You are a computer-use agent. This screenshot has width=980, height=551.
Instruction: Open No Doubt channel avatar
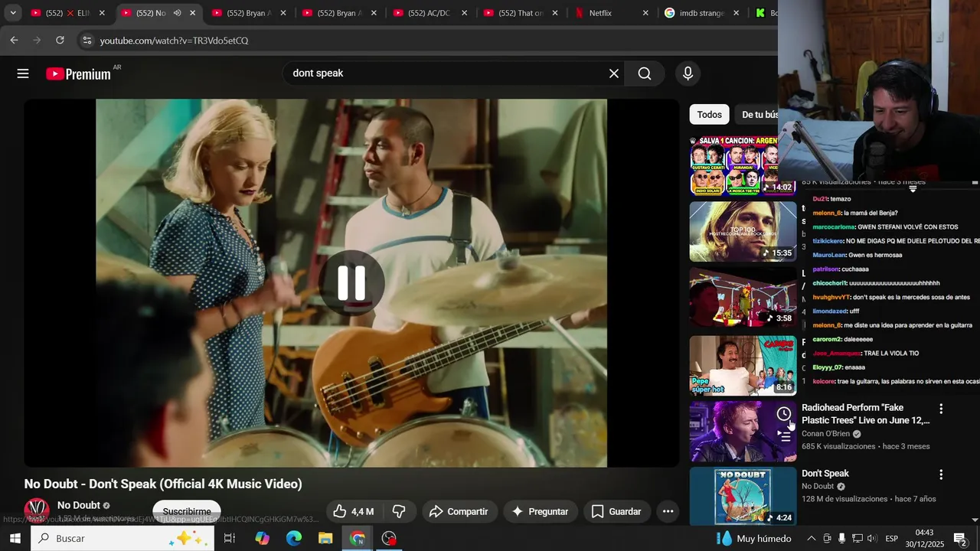click(37, 510)
